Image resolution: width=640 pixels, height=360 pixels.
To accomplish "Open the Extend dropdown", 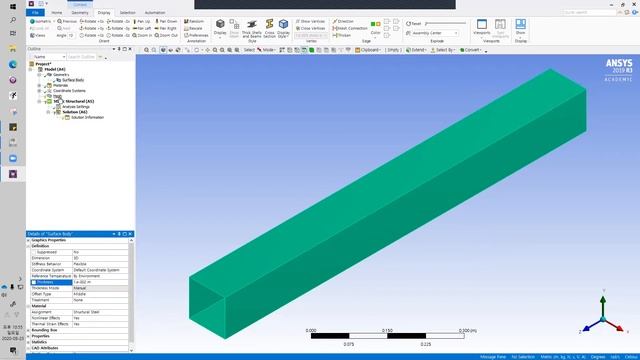I will tap(416, 50).
